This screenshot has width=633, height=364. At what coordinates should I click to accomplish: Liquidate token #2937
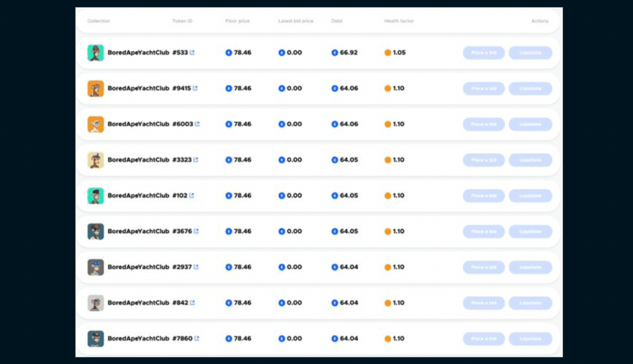pyautogui.click(x=531, y=267)
